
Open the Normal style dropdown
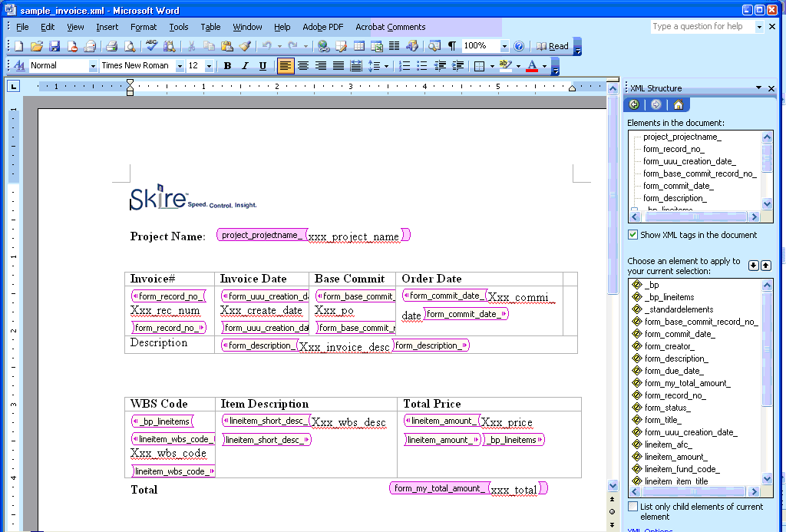[x=94, y=65]
